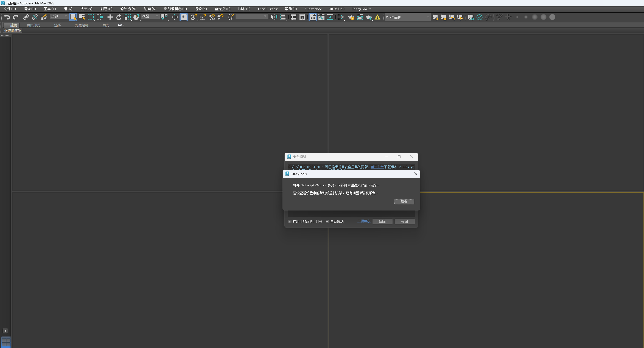Toggle the Keyboard Shortcut Override button
This screenshot has height=348, width=644.
(x=184, y=17)
